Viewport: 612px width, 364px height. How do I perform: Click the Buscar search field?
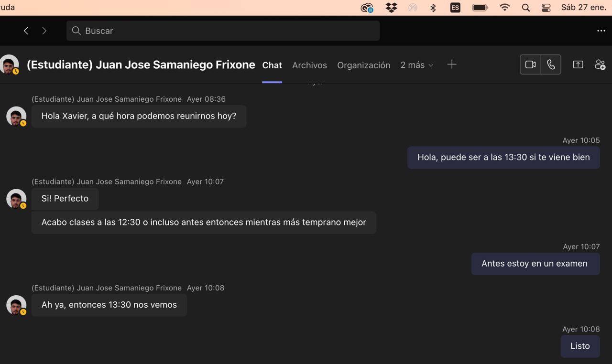(223, 31)
